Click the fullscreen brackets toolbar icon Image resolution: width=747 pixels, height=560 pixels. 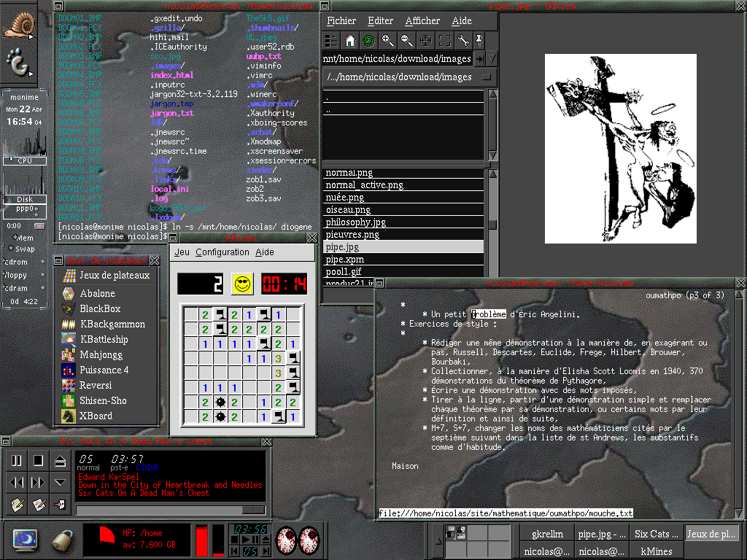tap(444, 41)
